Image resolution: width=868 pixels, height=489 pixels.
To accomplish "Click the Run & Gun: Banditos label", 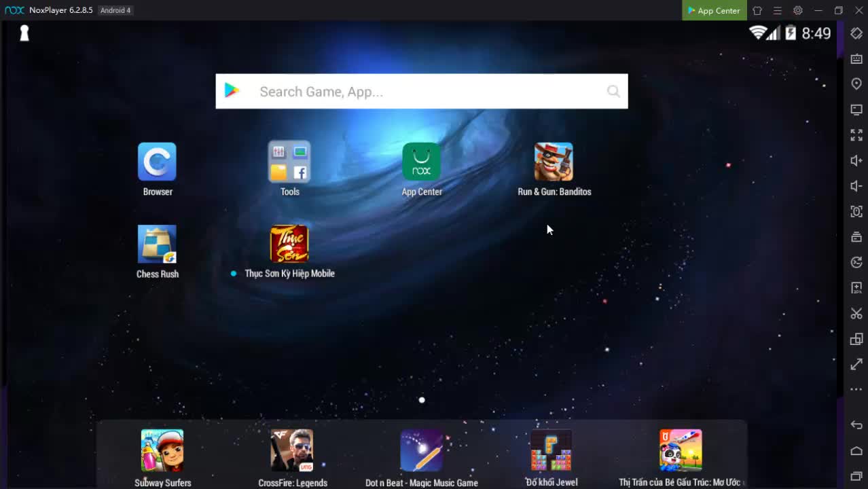I will pos(554,192).
